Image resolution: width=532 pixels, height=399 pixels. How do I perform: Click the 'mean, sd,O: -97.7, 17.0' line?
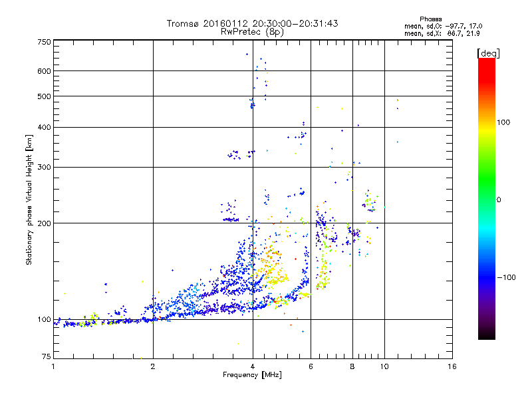(x=443, y=26)
